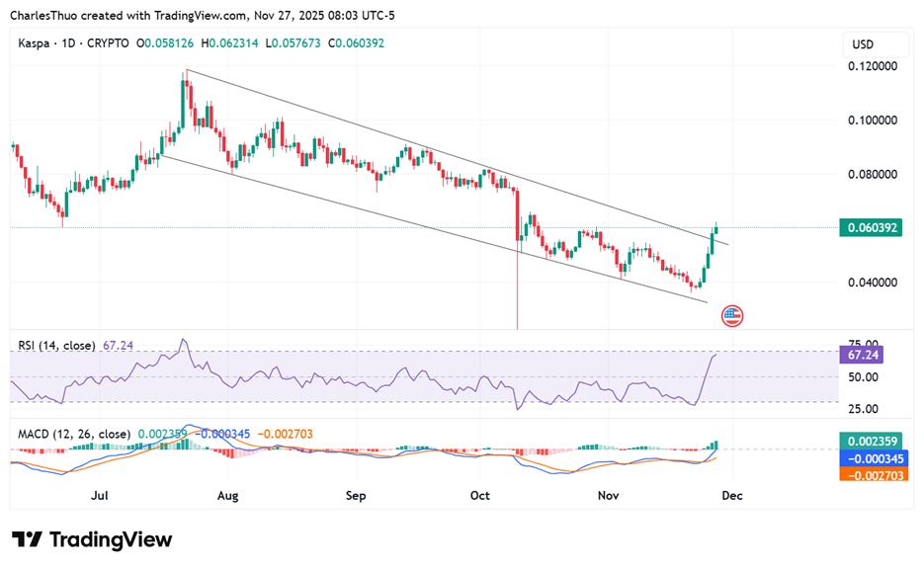
Task: Click the RSI (14, close) indicator label
Action: click(57, 346)
